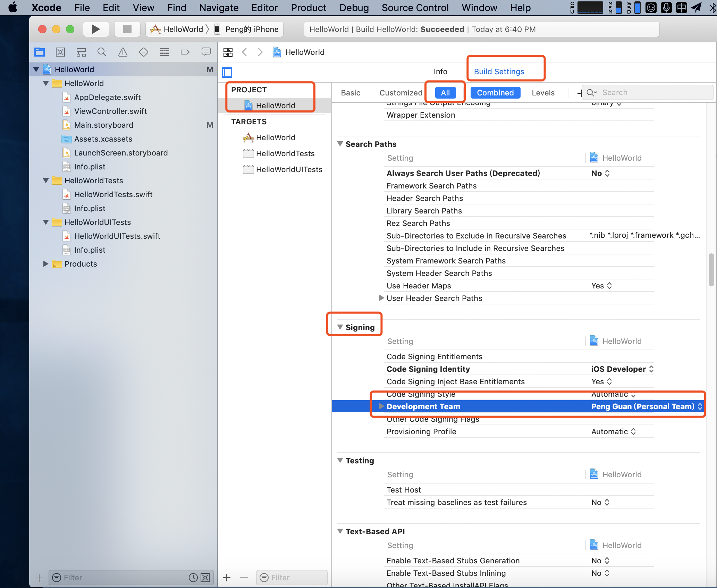Open the Issue navigator warning icon

point(123,52)
